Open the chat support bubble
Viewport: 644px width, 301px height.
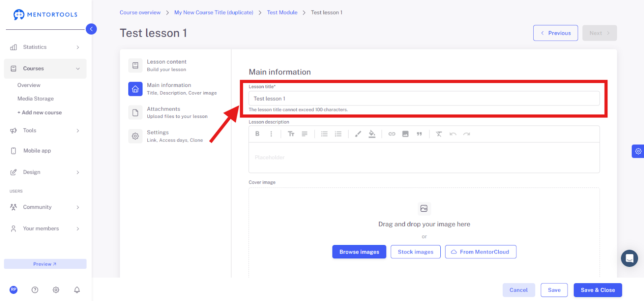[x=630, y=258]
